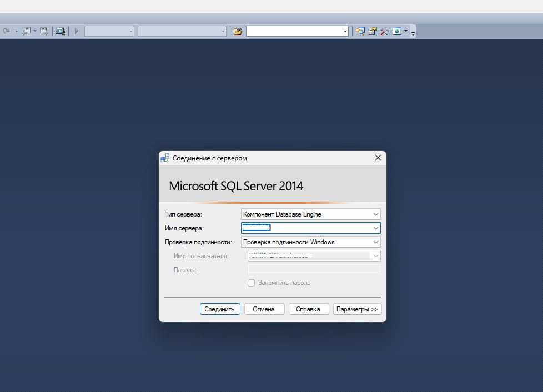Image resolution: width=543 pixels, height=392 pixels.
Task: Click the Соединение с сервером title text
Action: tap(210, 158)
